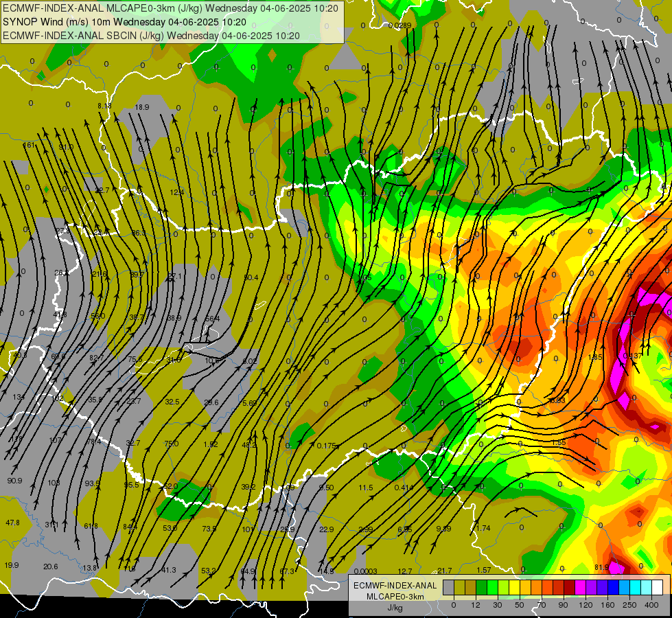Click the map value '48.2'

tap(249, 445)
